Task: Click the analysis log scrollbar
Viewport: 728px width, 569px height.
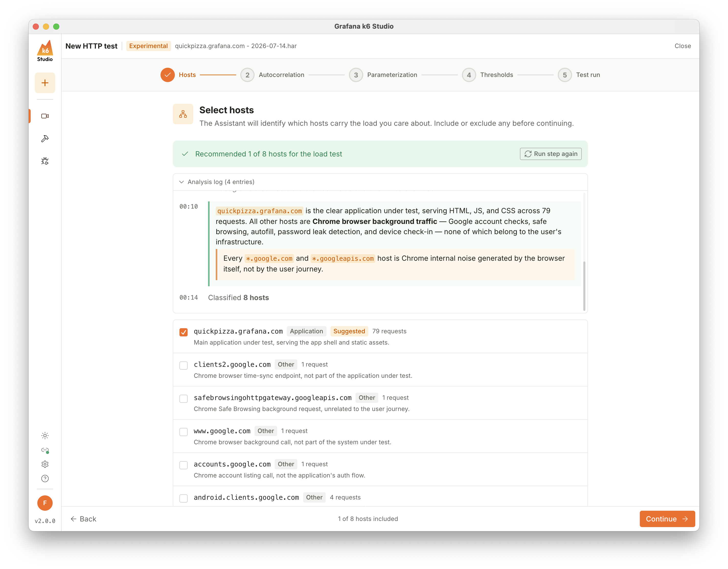Action: tap(584, 286)
